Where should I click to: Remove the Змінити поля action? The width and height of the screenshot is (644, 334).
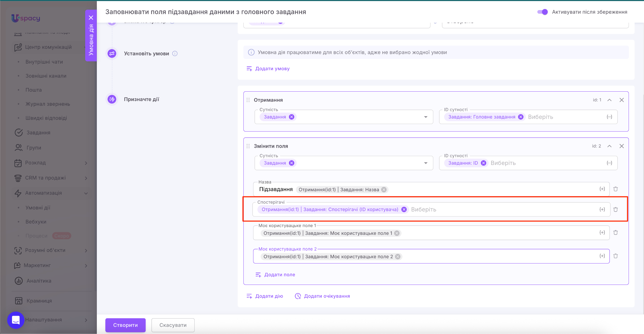click(x=621, y=146)
